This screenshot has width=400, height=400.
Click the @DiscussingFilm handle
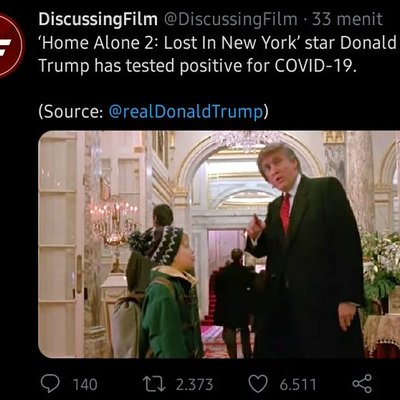tap(230, 20)
